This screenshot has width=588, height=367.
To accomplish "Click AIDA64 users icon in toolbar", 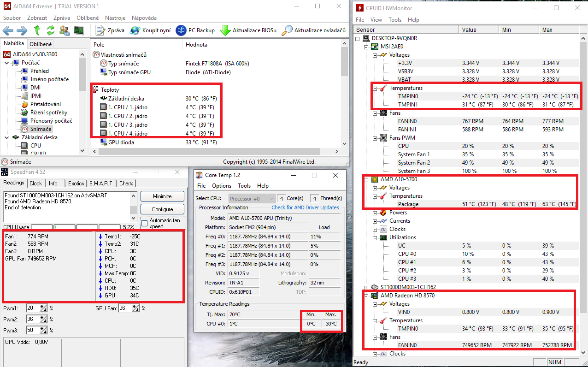I will (65, 30).
